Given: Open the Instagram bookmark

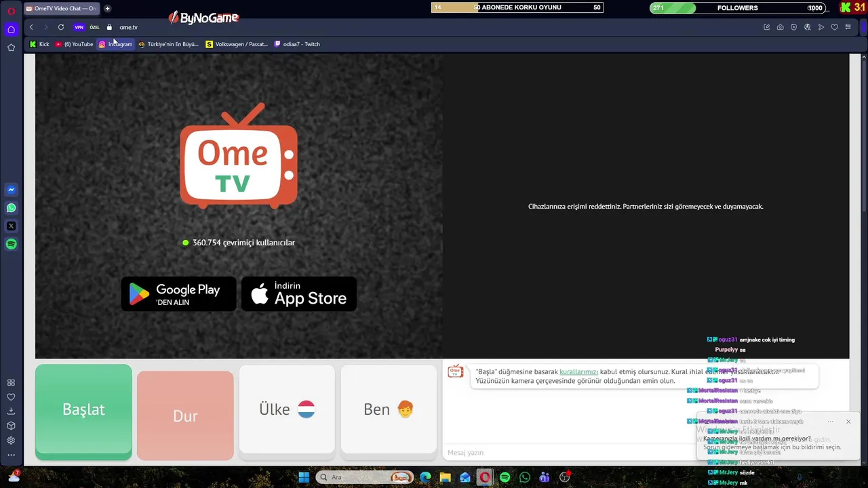Looking at the screenshot, I should (x=115, y=44).
